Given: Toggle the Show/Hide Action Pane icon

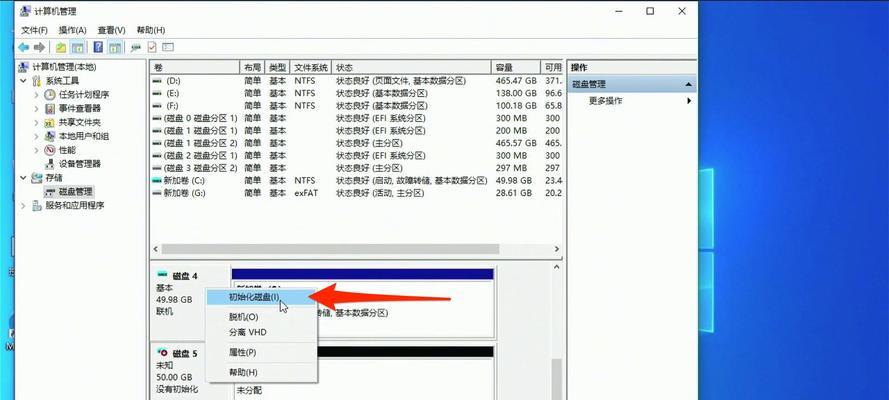Looking at the screenshot, I should 115,48.
